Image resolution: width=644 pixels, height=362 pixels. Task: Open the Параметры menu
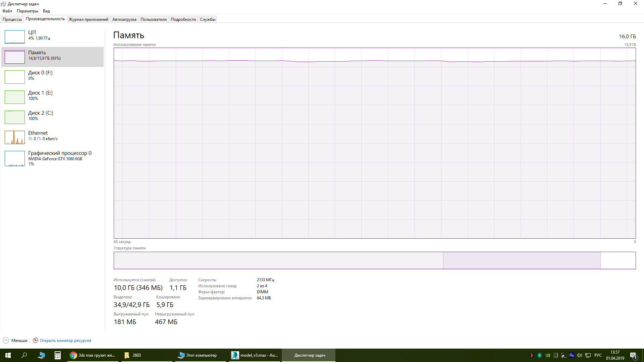28,11
